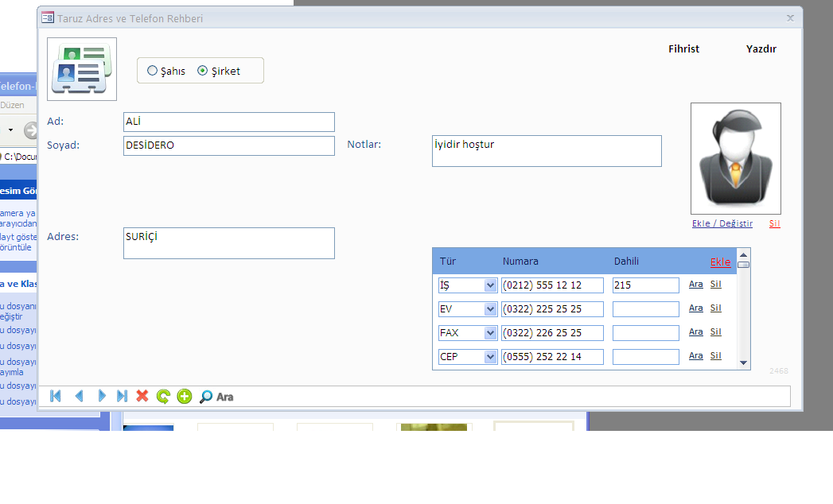This screenshot has height=504, width=833.
Task: Click red Ekle link in phone list
Action: pyautogui.click(x=720, y=262)
